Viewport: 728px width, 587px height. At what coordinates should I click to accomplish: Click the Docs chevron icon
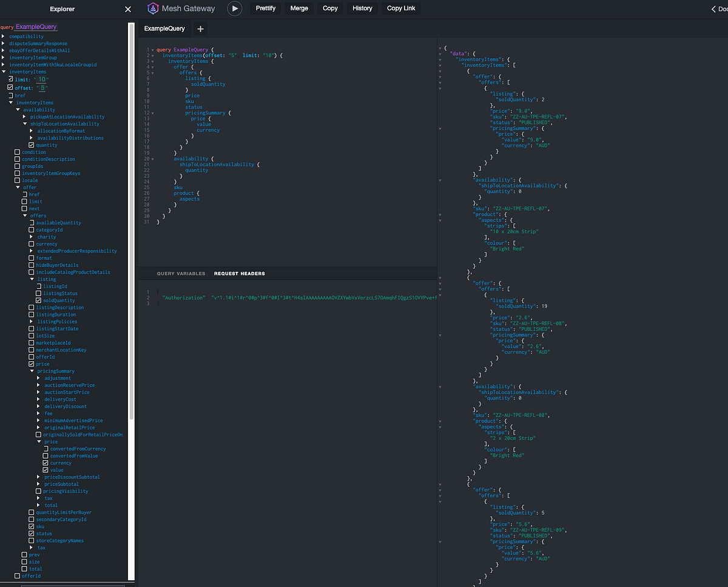click(x=713, y=9)
